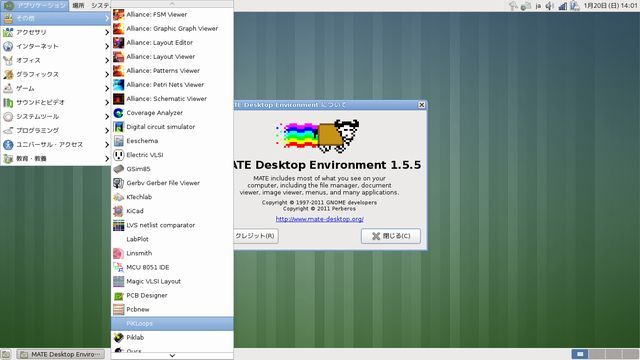This screenshot has height=360, width=640.
Task: Expand the サウンドとビデオ submenu arrow
Action: (x=107, y=102)
